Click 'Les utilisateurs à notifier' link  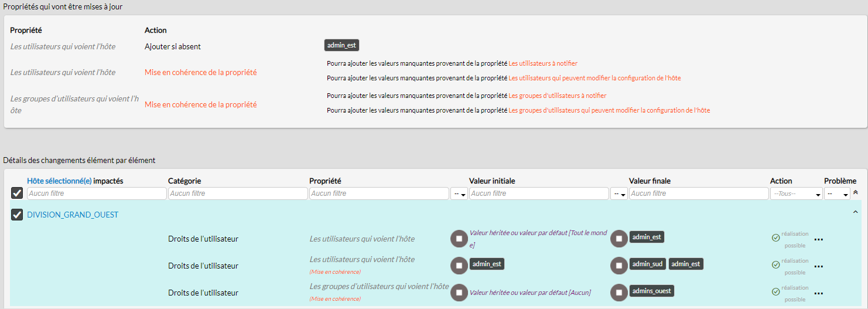click(x=543, y=63)
